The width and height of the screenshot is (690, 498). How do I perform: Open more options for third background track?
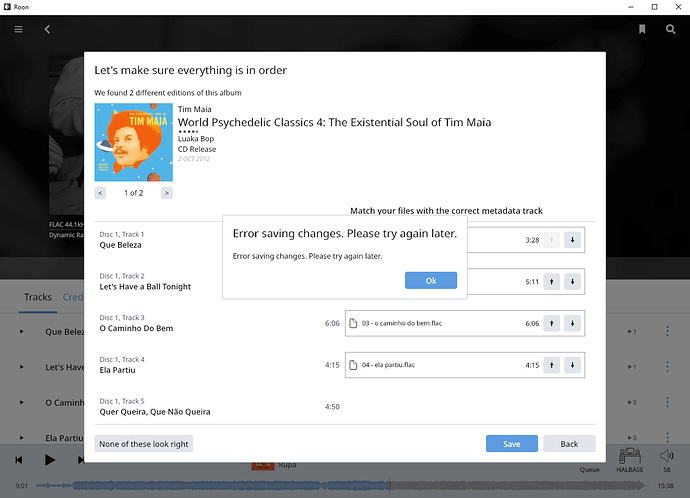(667, 403)
